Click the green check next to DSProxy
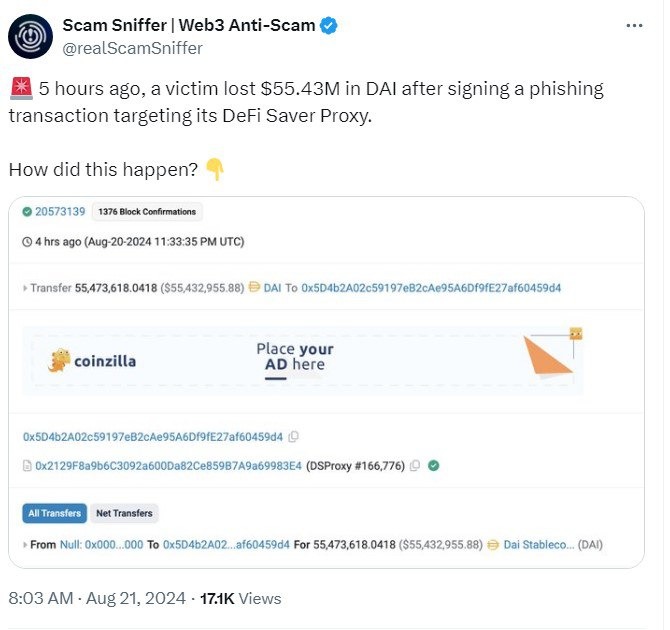 (x=433, y=465)
